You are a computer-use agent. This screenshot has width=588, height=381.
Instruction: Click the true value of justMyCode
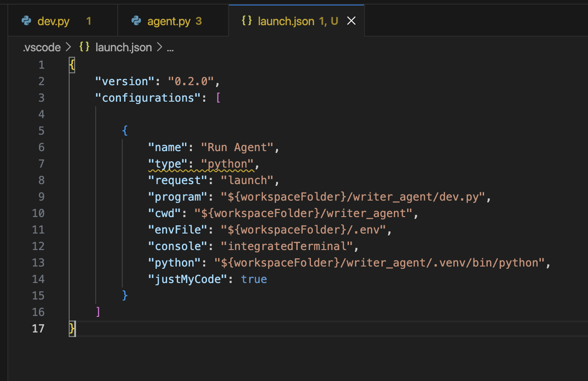[x=254, y=279]
